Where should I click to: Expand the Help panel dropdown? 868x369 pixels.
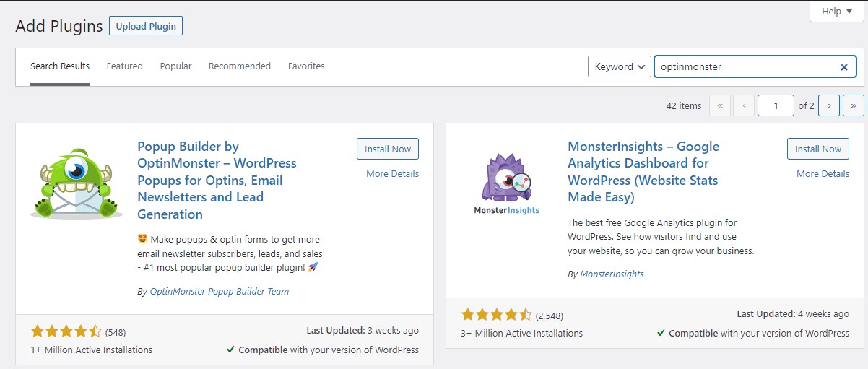pyautogui.click(x=837, y=11)
